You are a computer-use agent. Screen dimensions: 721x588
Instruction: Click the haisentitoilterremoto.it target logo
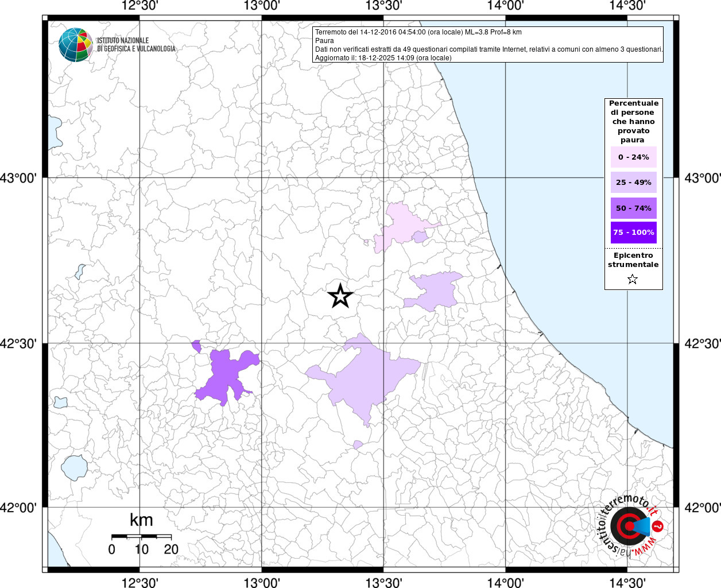coord(629,526)
